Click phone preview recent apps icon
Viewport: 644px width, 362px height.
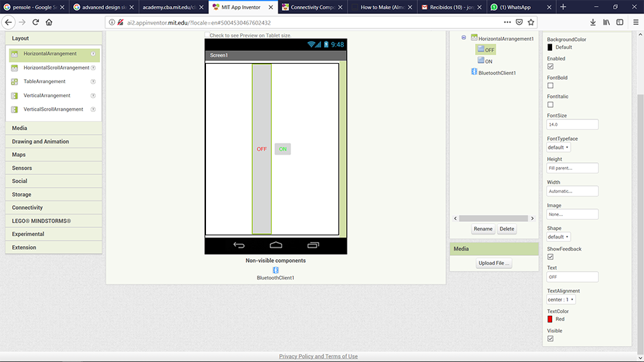pyautogui.click(x=313, y=245)
